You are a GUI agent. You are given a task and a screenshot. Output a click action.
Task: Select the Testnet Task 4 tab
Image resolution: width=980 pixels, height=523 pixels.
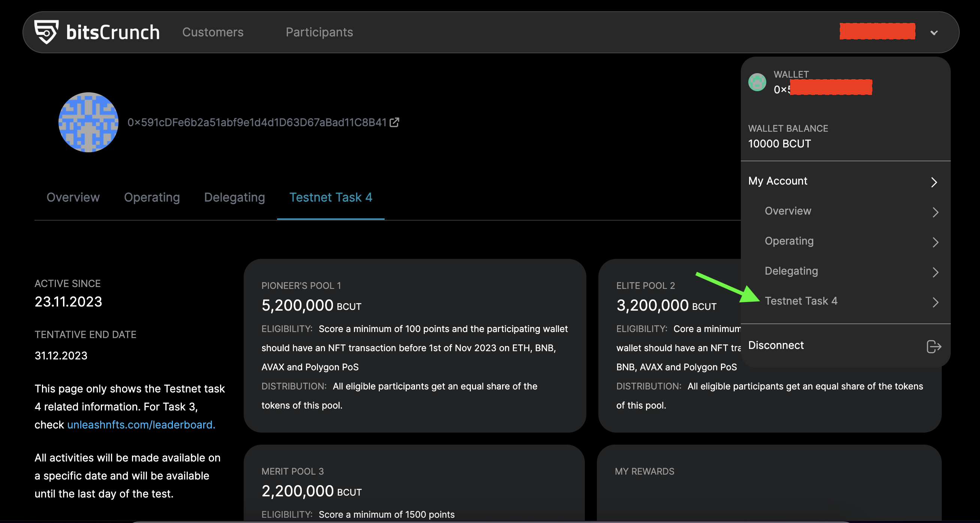(331, 197)
